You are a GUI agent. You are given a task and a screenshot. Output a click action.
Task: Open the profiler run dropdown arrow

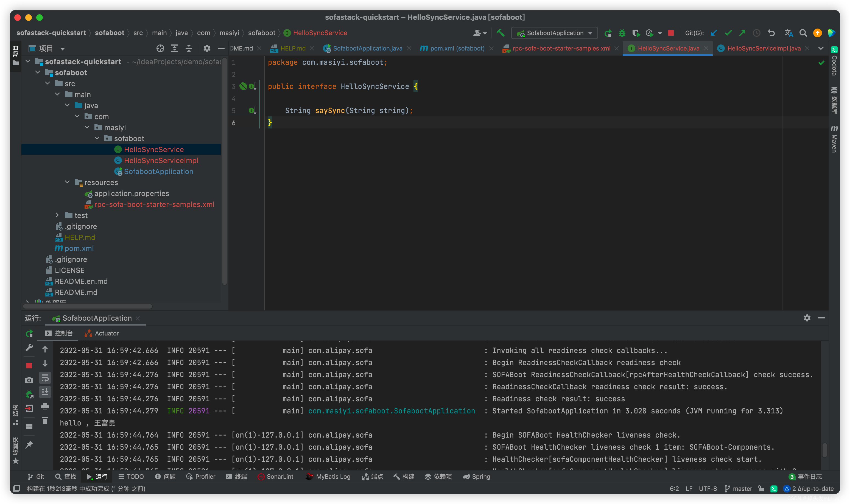[660, 33]
